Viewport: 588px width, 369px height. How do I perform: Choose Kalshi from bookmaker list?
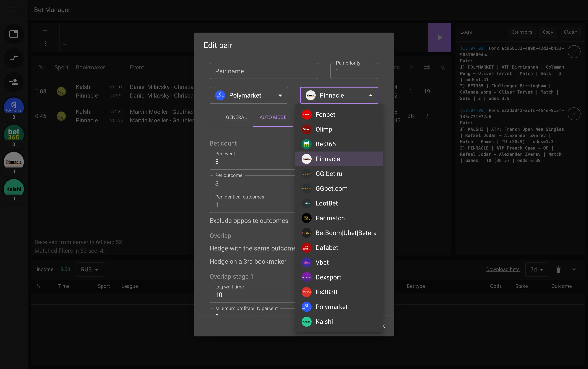(339, 322)
